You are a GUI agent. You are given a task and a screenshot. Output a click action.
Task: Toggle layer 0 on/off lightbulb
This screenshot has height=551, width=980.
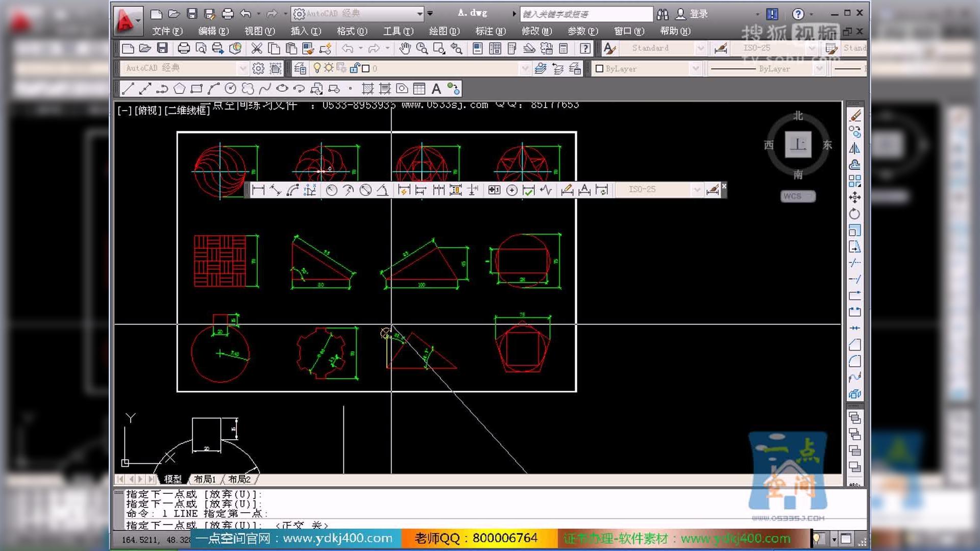pos(317,68)
